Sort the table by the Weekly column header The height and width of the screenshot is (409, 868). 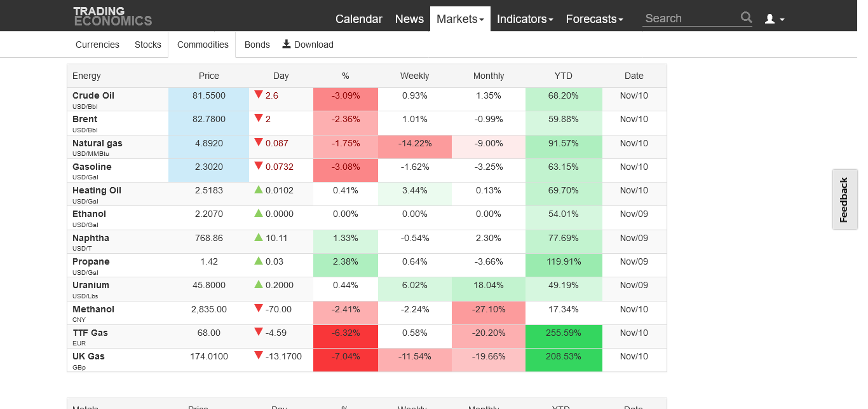pyautogui.click(x=414, y=76)
